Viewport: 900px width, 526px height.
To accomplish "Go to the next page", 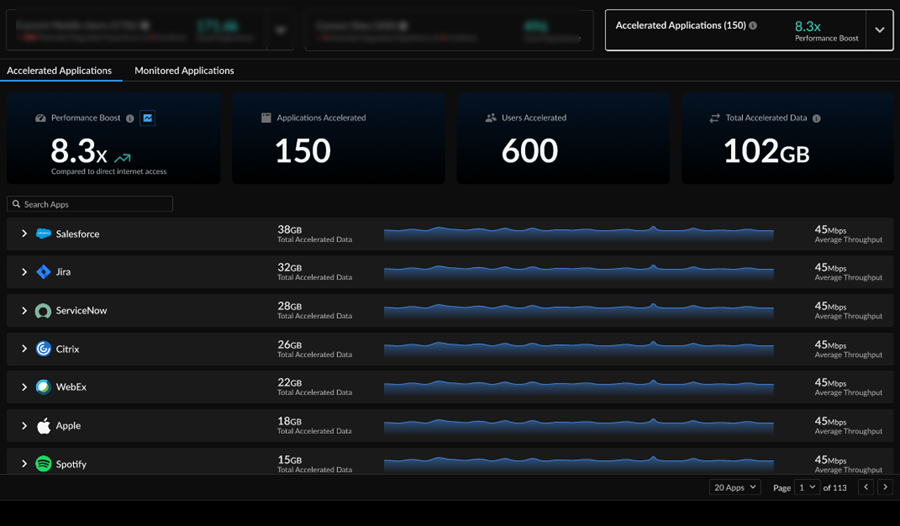I will [885, 488].
